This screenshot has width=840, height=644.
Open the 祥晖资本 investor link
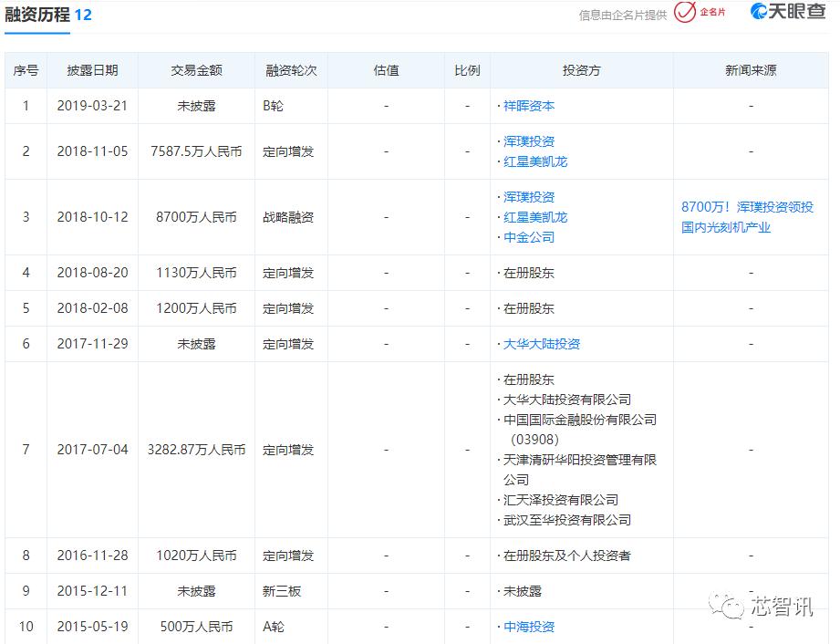529,106
